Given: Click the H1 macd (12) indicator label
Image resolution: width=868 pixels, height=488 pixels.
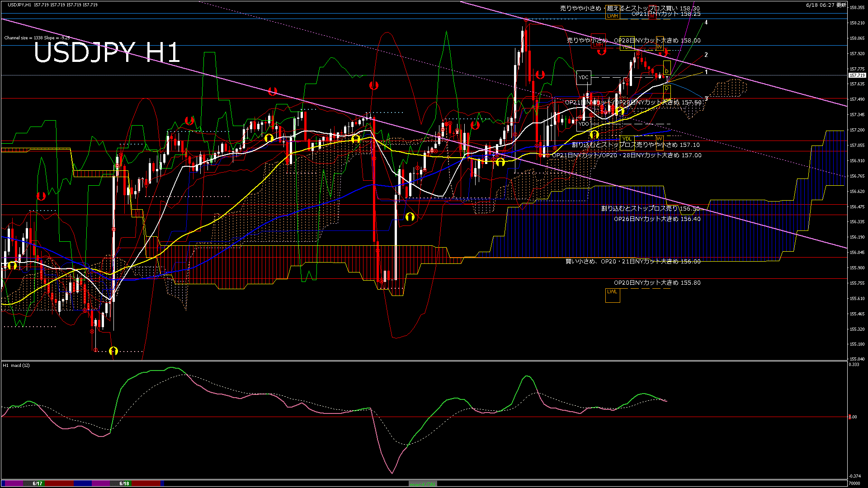Looking at the screenshot, I should [16, 365].
